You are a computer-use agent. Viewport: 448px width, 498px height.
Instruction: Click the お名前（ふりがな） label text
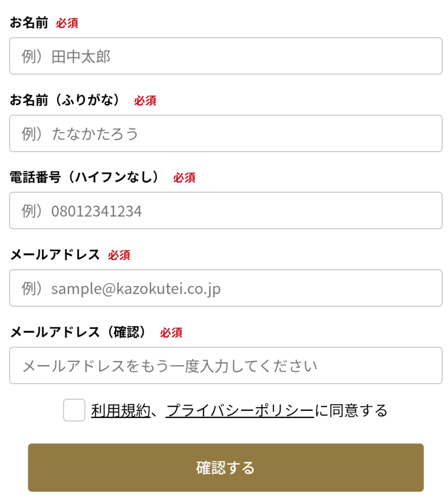(x=65, y=100)
